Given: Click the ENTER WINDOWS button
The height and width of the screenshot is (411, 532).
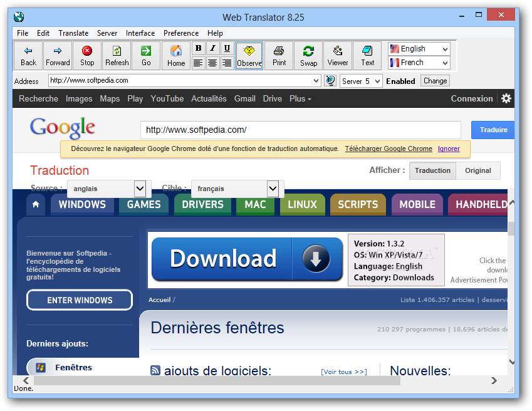Looking at the screenshot, I should [80, 300].
